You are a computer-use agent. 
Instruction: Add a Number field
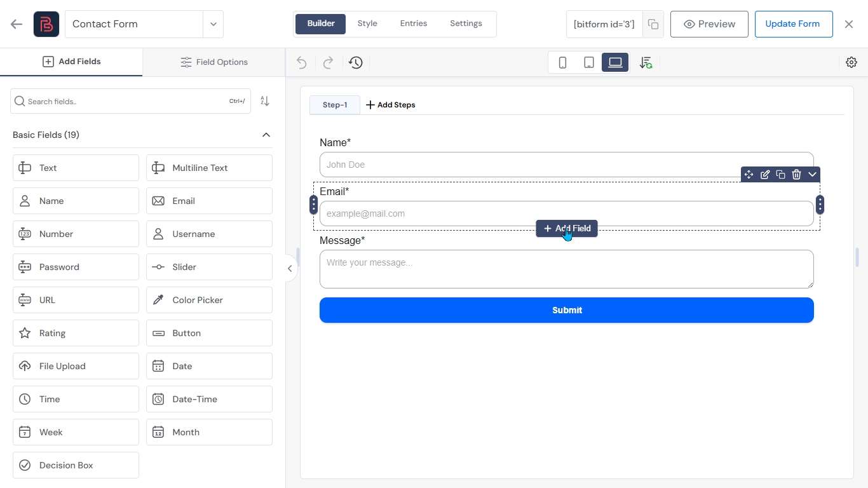coord(76,234)
